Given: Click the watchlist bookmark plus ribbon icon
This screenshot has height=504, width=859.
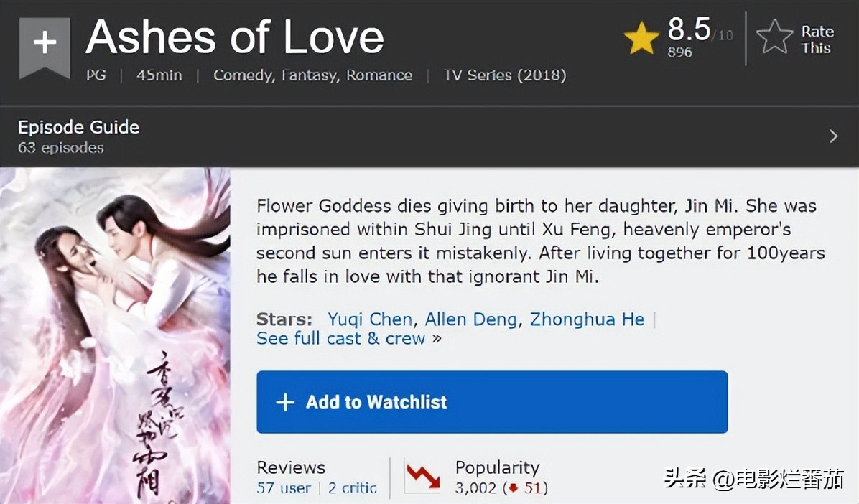Looking at the screenshot, I should [44, 45].
